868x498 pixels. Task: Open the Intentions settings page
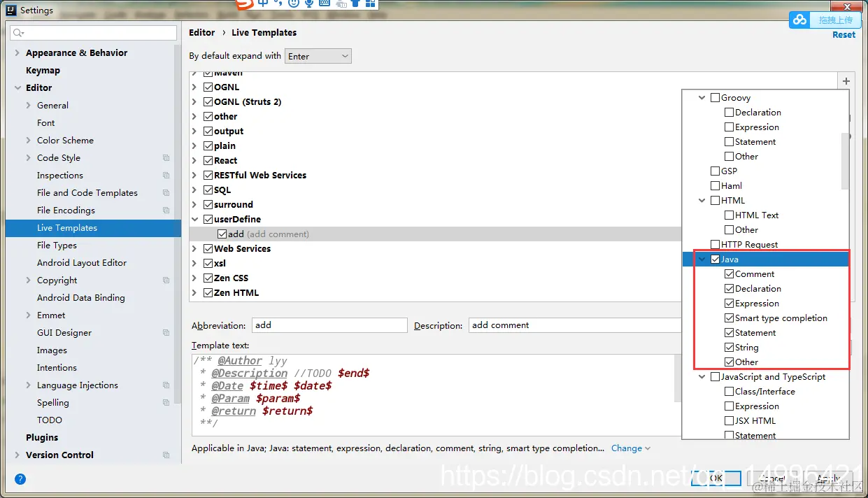coord(57,368)
